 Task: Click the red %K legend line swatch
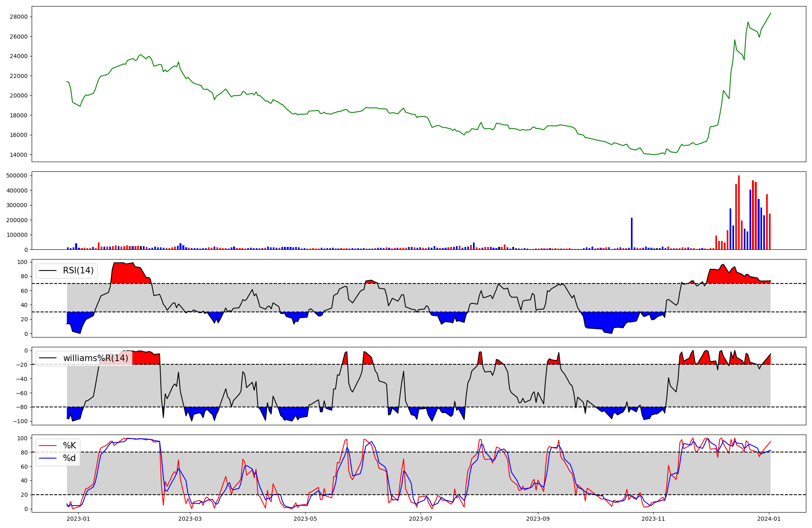click(x=48, y=446)
